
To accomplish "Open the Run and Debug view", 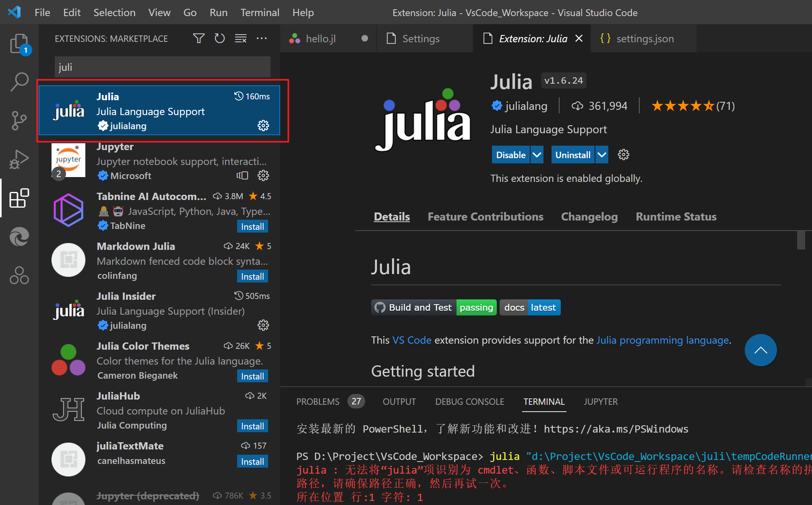I will [x=19, y=159].
